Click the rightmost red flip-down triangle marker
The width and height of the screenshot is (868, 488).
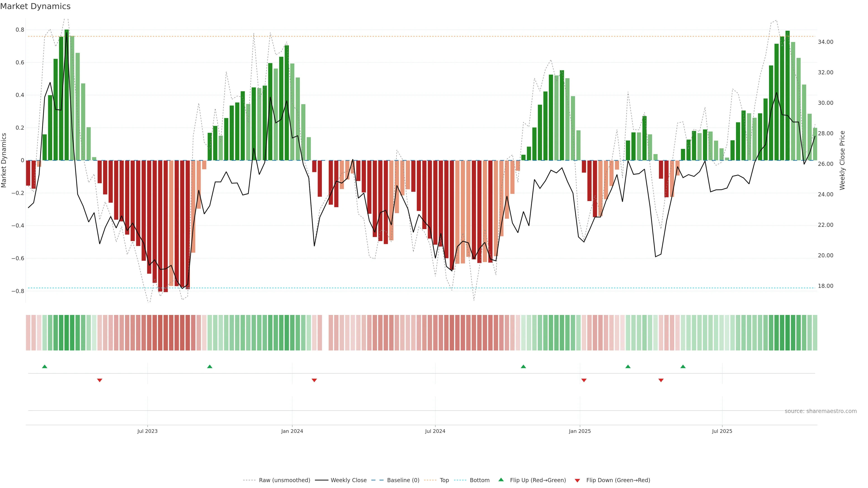[661, 380]
